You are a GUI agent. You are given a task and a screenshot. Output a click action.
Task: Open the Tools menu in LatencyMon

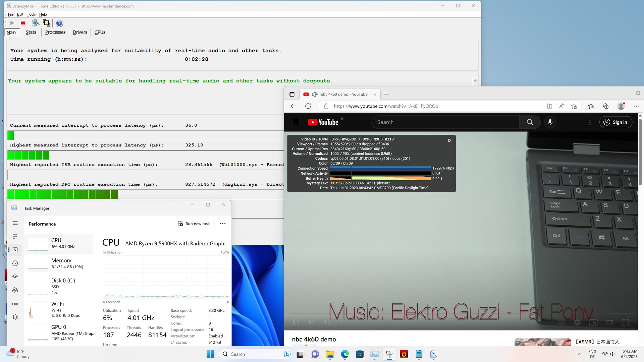click(31, 14)
